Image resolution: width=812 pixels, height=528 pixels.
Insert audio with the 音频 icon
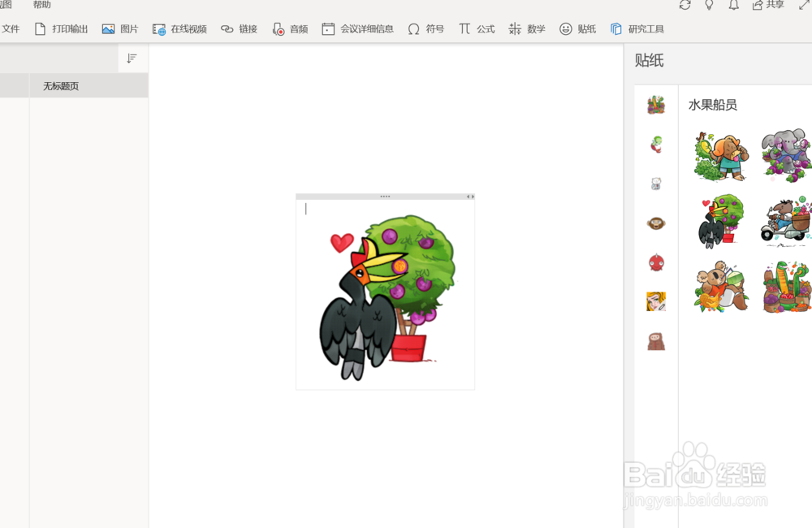coord(290,28)
